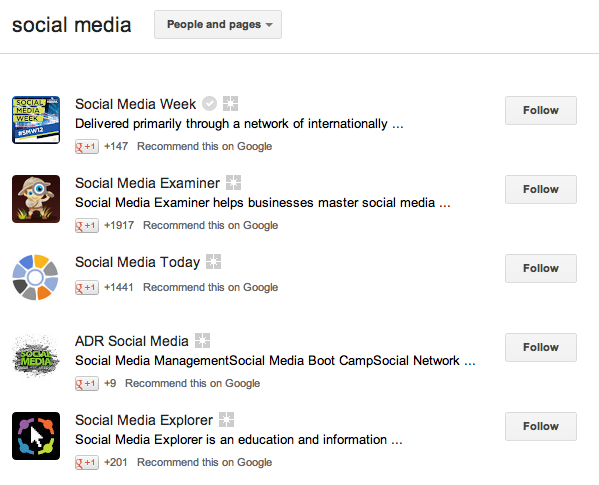
Task: Click the description 'Social Media Examiner helps businesses master social media ...'
Action: pos(263,203)
